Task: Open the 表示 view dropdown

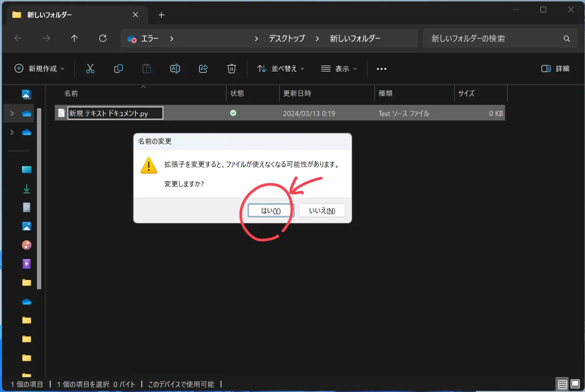Action: pyautogui.click(x=339, y=69)
